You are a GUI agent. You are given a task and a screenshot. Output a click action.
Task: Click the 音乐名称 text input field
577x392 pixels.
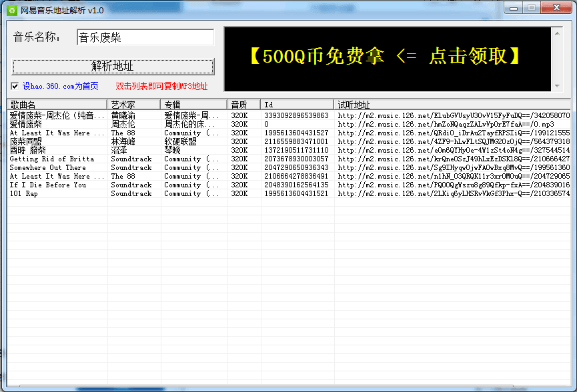[145, 38]
